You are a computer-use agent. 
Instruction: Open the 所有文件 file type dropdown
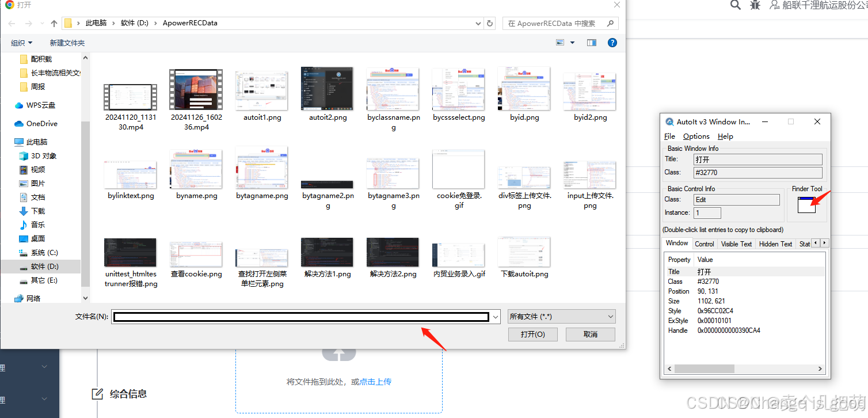[x=561, y=316]
